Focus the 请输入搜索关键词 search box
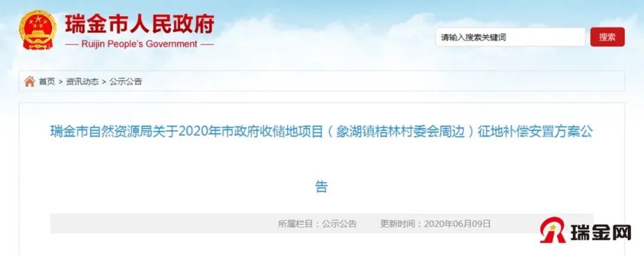The width and height of the screenshot is (644, 256). pos(510,38)
